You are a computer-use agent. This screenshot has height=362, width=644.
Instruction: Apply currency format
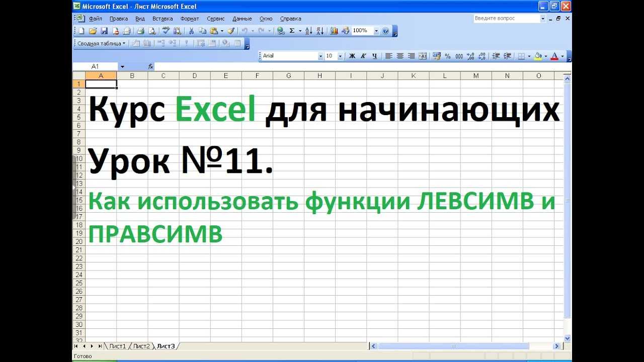436,56
